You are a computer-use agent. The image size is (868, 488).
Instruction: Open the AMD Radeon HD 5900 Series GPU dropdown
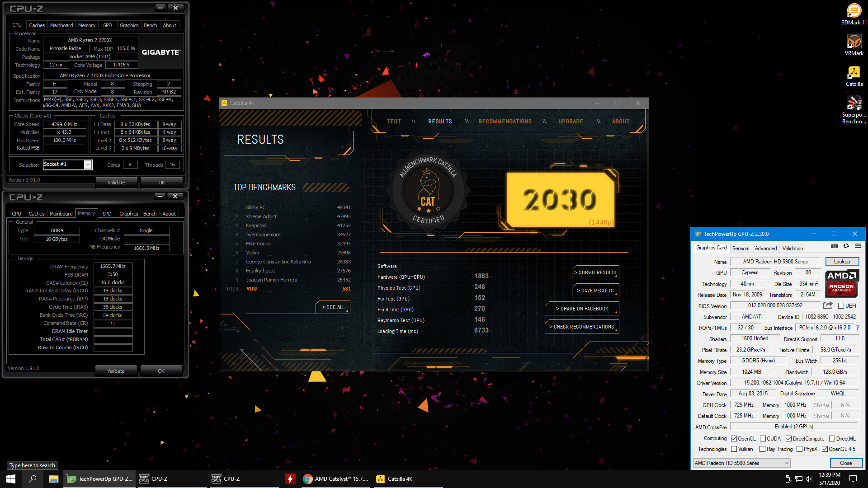pos(741,463)
